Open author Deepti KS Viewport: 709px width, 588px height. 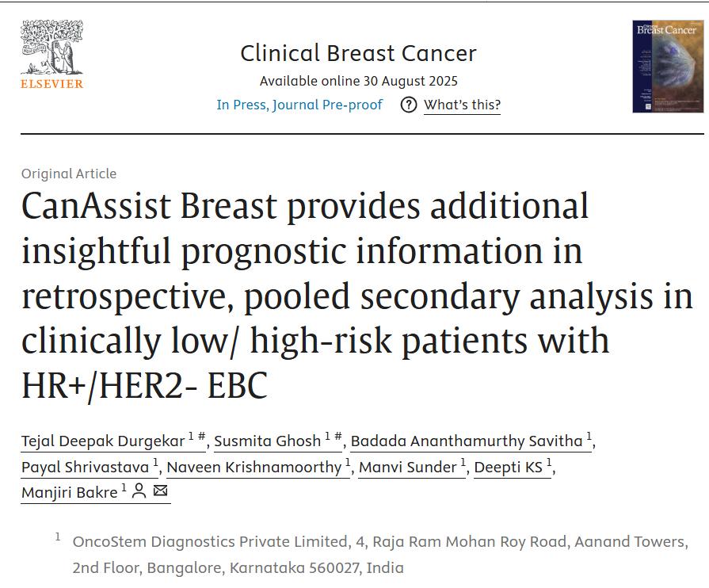[x=508, y=468]
